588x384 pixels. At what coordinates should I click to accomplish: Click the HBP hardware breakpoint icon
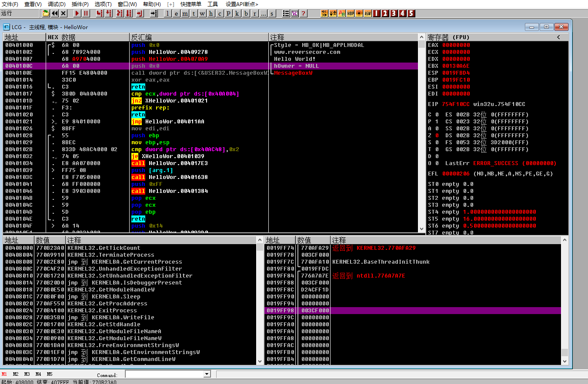[351, 13]
